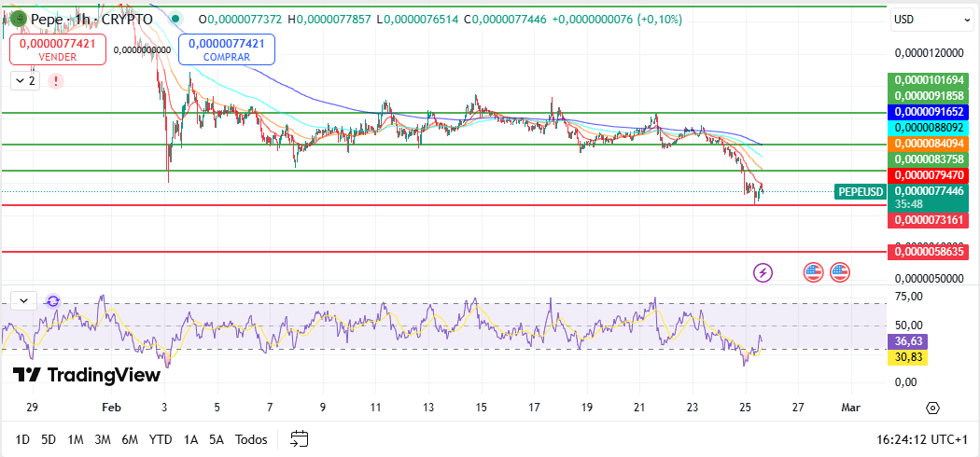Click the red exclamation warning icon
This screenshot has width=980, height=457.
[56, 80]
